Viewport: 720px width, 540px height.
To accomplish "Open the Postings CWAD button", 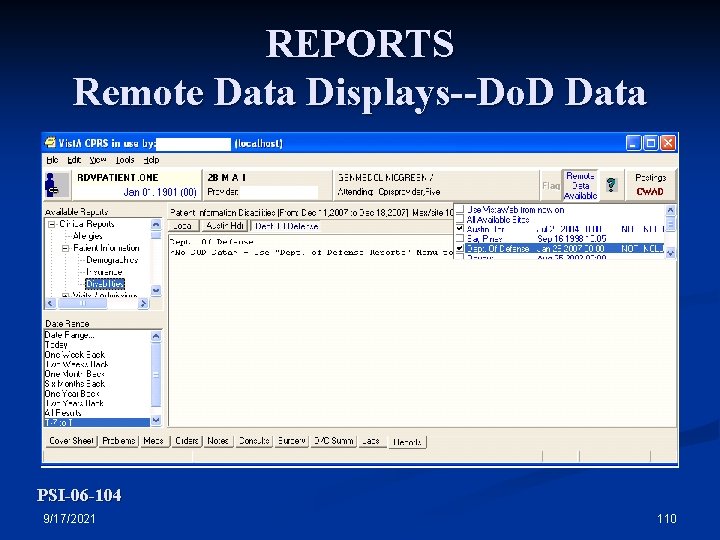I will 650,185.
